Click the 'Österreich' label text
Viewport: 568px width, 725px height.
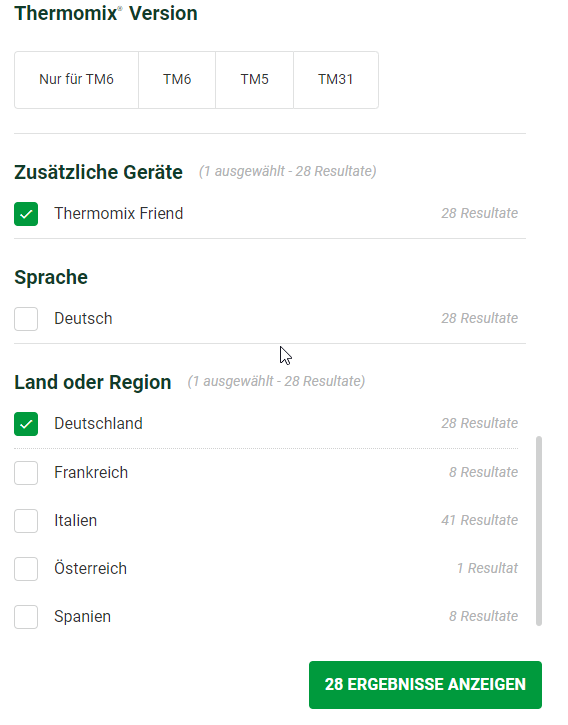pos(90,568)
